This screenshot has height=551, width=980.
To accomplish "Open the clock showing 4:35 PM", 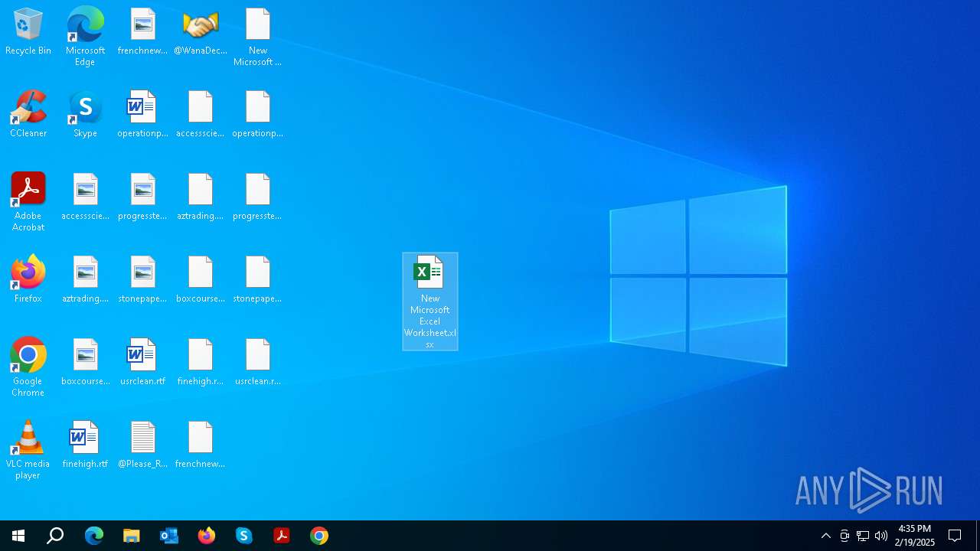I will [915, 536].
